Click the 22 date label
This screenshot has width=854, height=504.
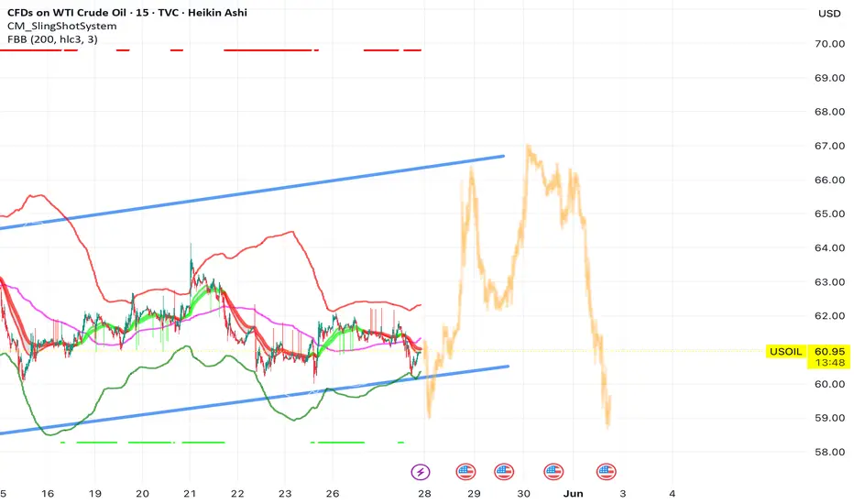pos(237,494)
